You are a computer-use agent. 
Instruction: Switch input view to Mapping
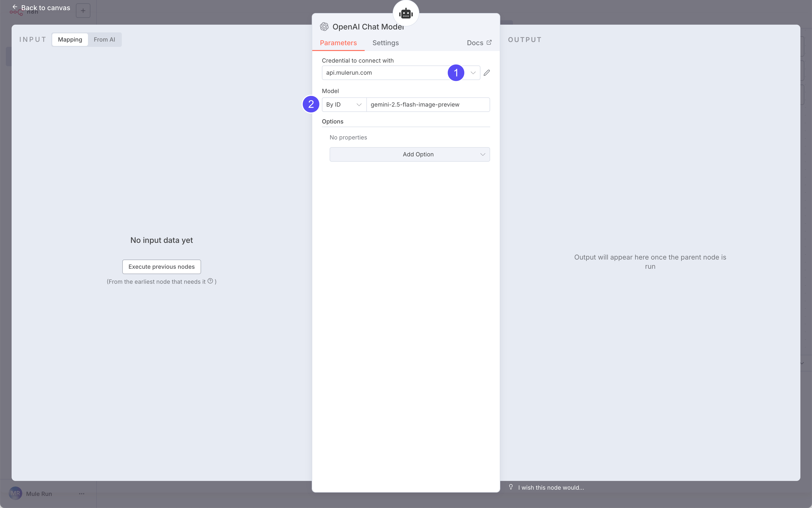pos(70,40)
